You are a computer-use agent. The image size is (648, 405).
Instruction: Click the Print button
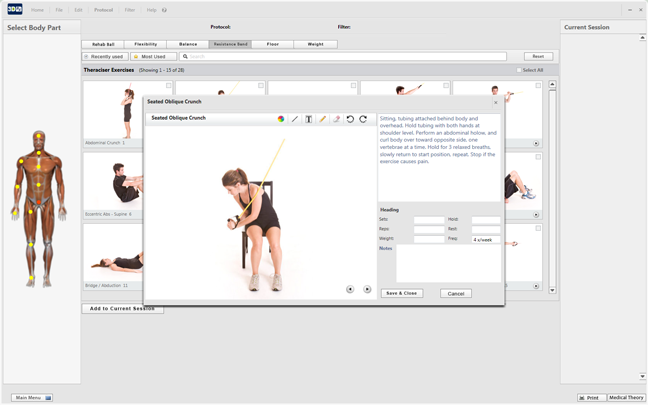(592, 398)
